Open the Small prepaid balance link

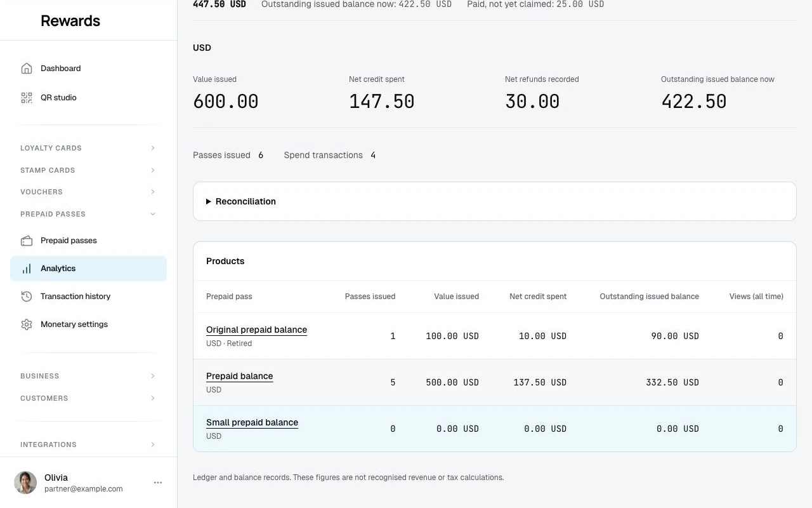pyautogui.click(x=252, y=422)
